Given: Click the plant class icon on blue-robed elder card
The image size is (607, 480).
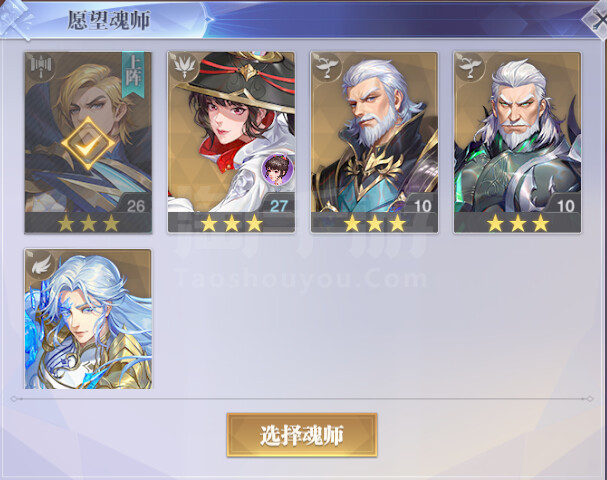Looking at the screenshot, I should (326, 68).
